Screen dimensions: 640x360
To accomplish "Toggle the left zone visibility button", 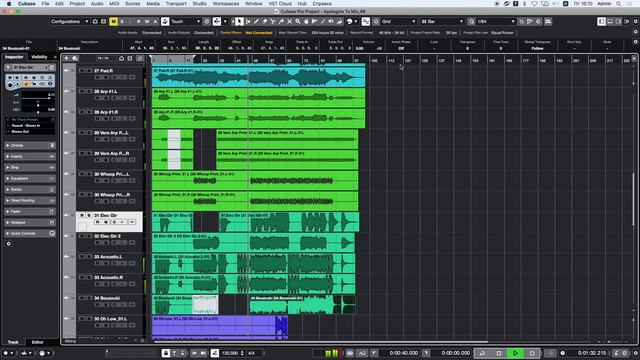I will coord(601,21).
